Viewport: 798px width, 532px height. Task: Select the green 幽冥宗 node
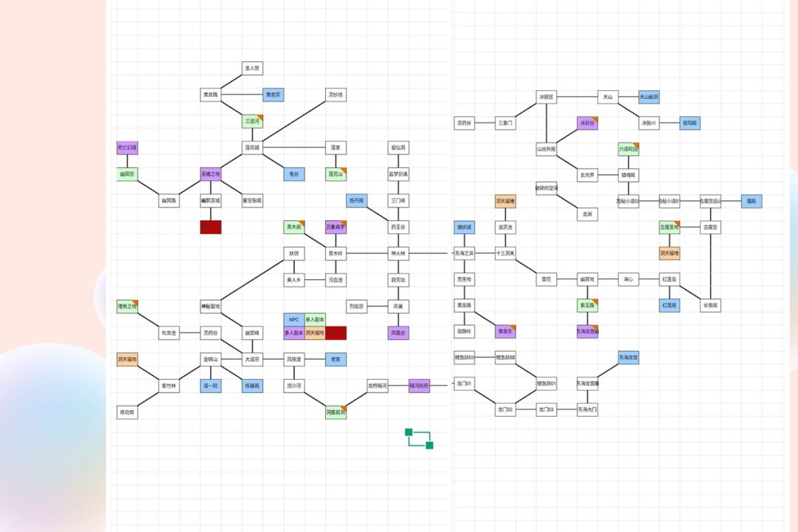tap(127, 174)
